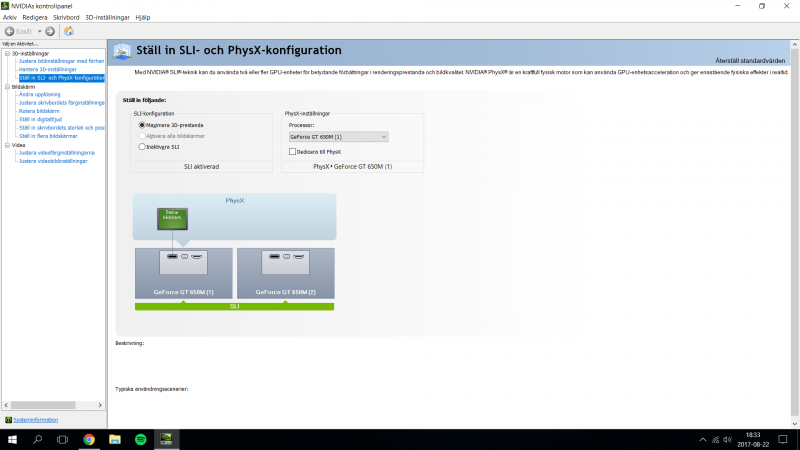Select GeForce GT 650M (2) GPU card
This screenshot has height=450, width=800.
[x=286, y=273]
